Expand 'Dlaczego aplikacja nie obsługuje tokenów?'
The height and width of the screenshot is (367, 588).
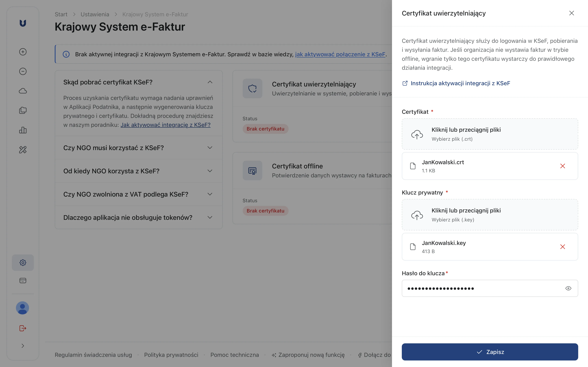(210, 217)
